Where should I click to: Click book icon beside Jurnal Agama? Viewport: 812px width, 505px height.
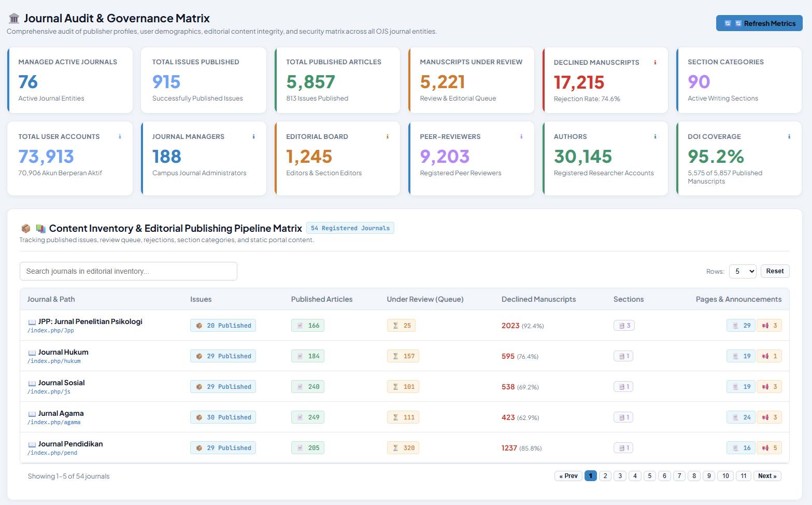[x=32, y=414]
